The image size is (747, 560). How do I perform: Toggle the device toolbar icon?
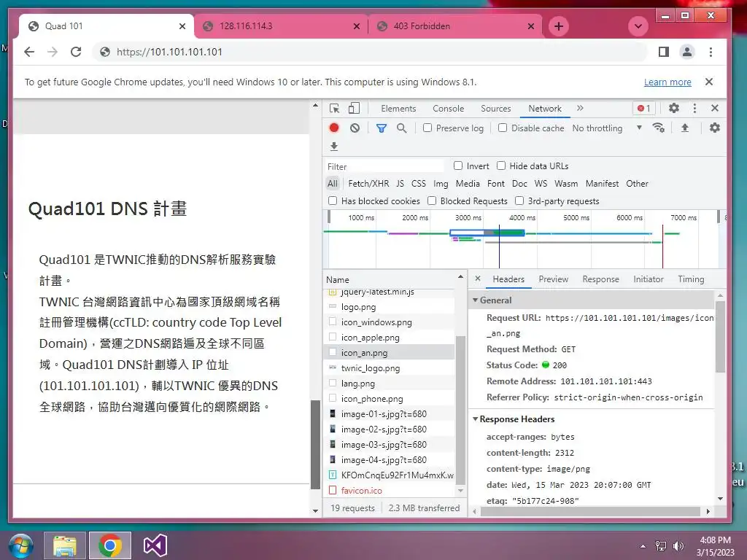point(354,109)
